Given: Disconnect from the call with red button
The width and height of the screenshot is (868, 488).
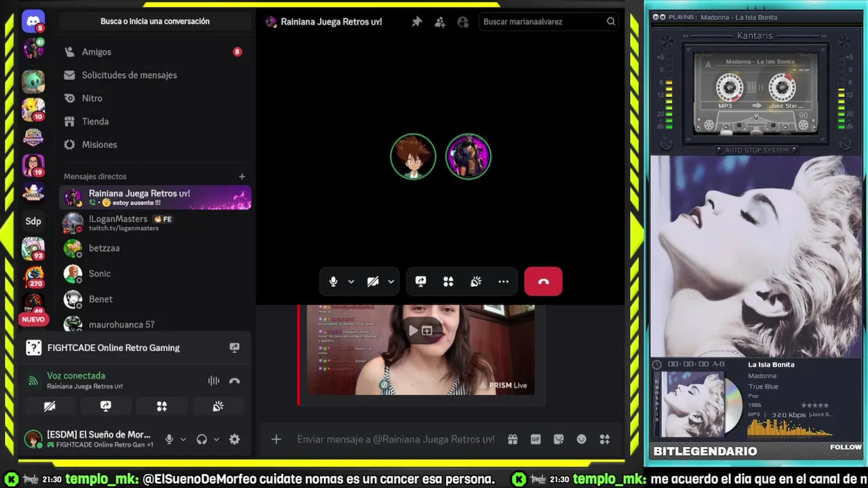Looking at the screenshot, I should point(543,281).
